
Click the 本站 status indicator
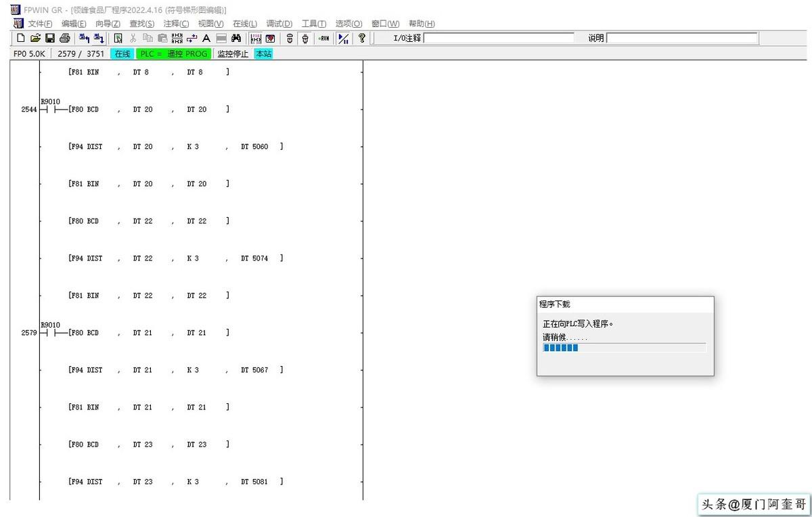coord(263,54)
